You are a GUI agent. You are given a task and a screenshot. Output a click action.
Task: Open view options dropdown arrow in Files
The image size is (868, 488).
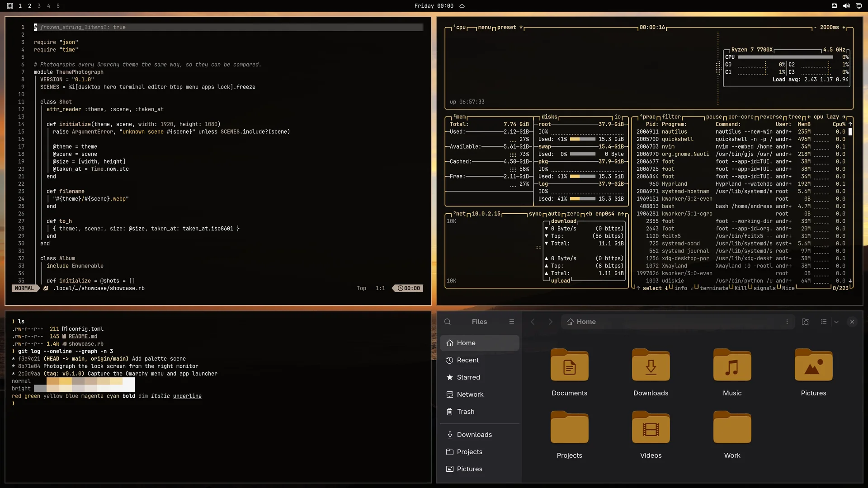[x=836, y=322]
